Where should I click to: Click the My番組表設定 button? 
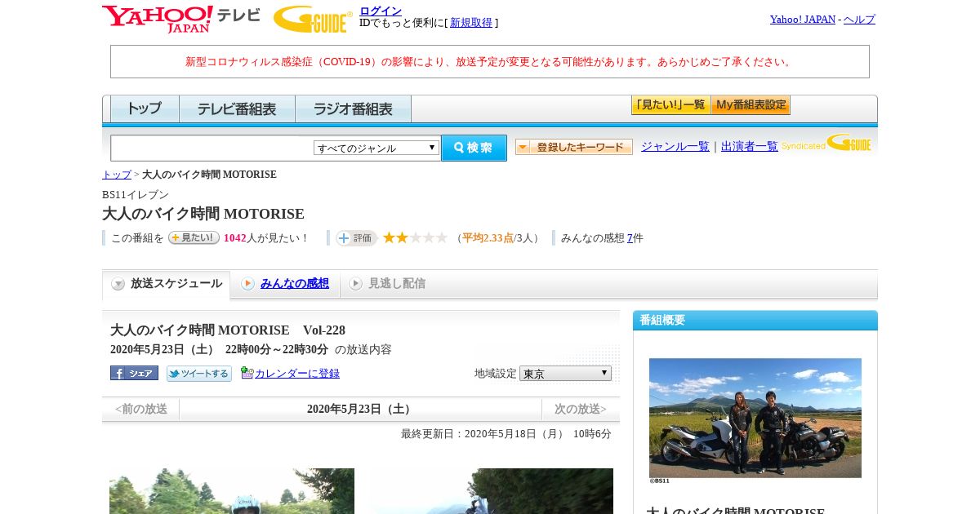pyautogui.click(x=751, y=105)
